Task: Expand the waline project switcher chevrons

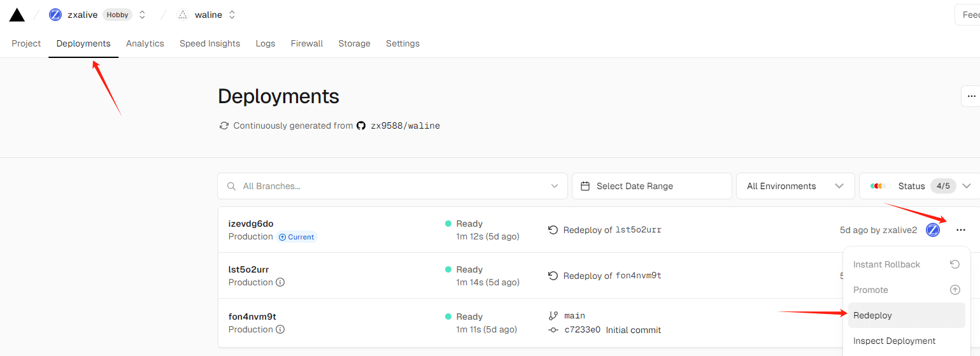Action: tap(232, 15)
